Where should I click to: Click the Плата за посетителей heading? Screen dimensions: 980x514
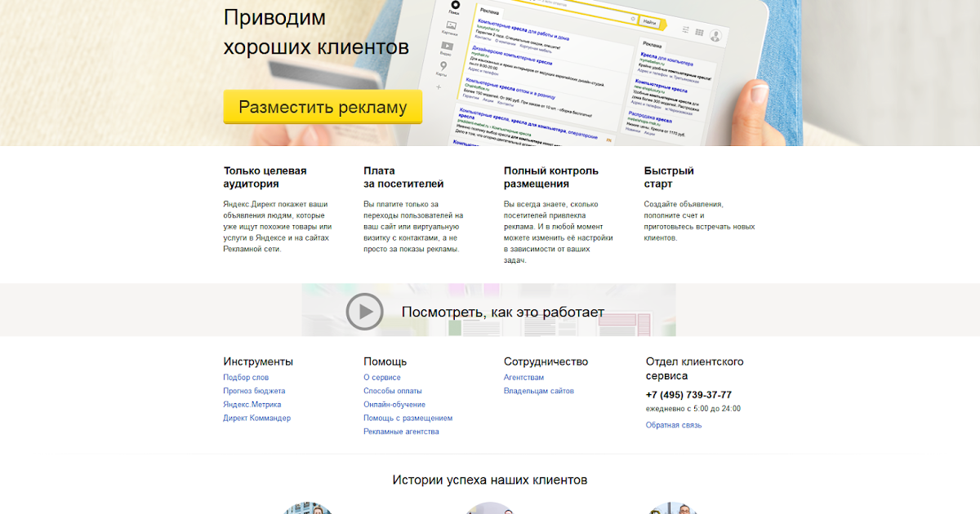(x=403, y=177)
